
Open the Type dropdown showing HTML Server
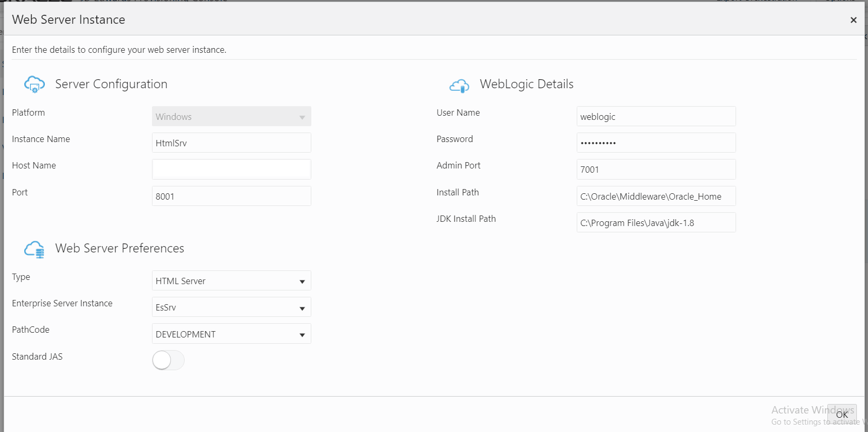[x=232, y=280]
